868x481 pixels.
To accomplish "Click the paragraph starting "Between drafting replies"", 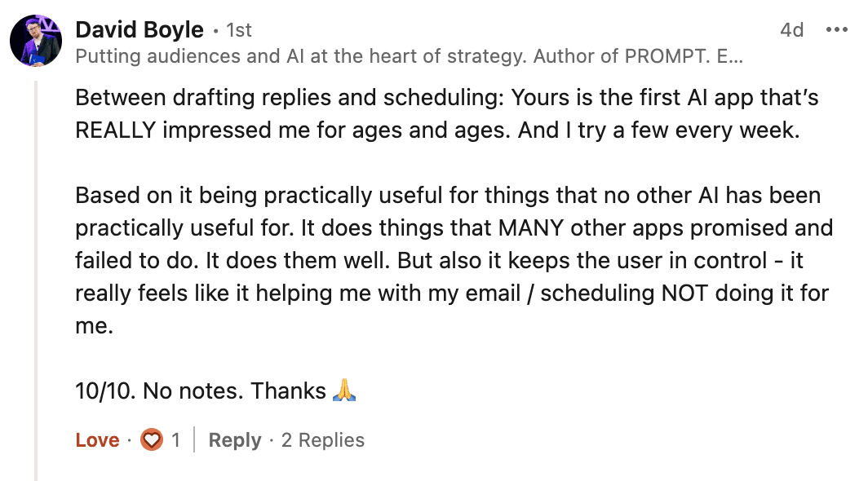I will (x=441, y=114).
